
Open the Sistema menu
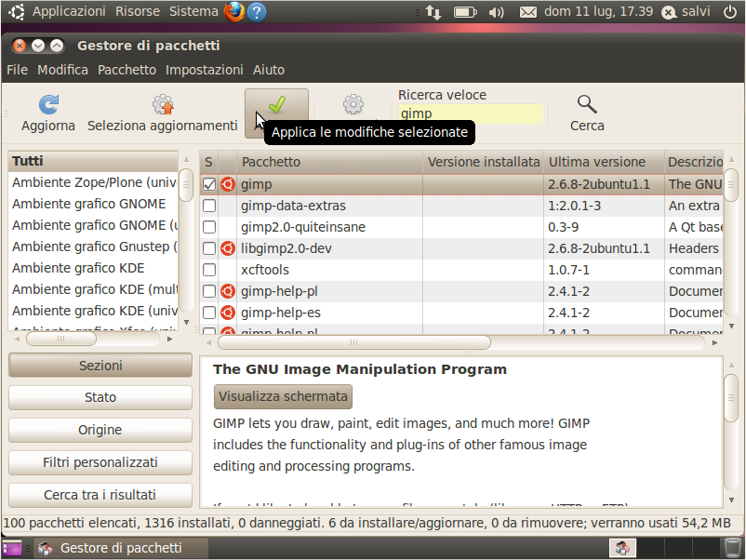(193, 11)
